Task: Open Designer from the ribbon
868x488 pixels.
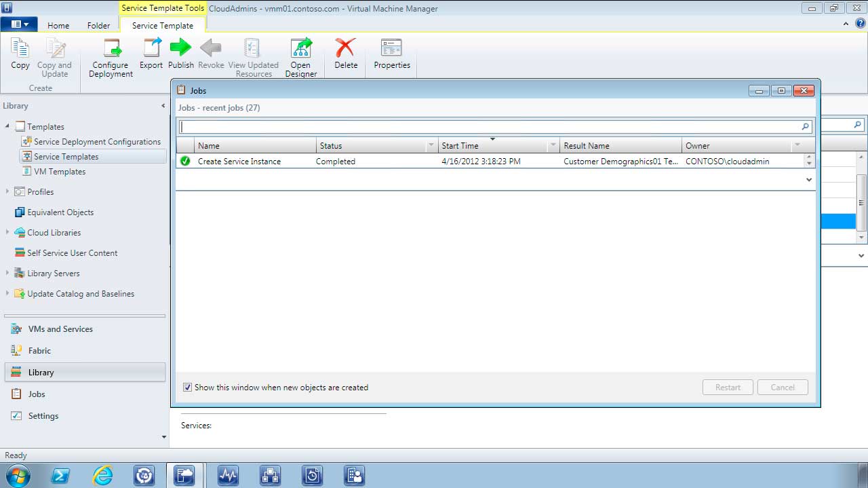Action: click(x=300, y=57)
